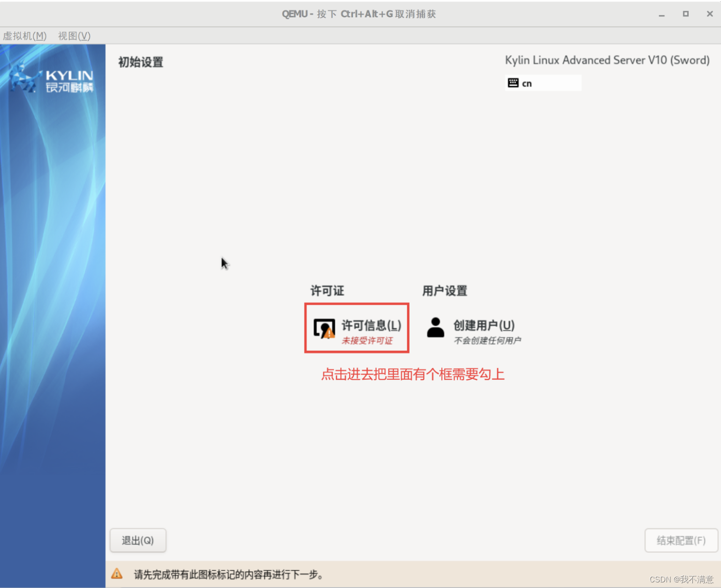The image size is (721, 588).
Task: Click the 许可证 section heading
Action: pos(327,291)
